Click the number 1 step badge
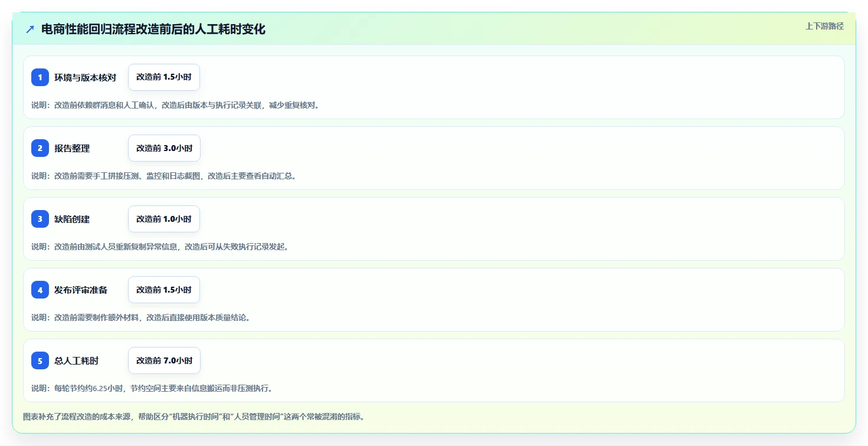This screenshot has width=868, height=446. (40, 77)
